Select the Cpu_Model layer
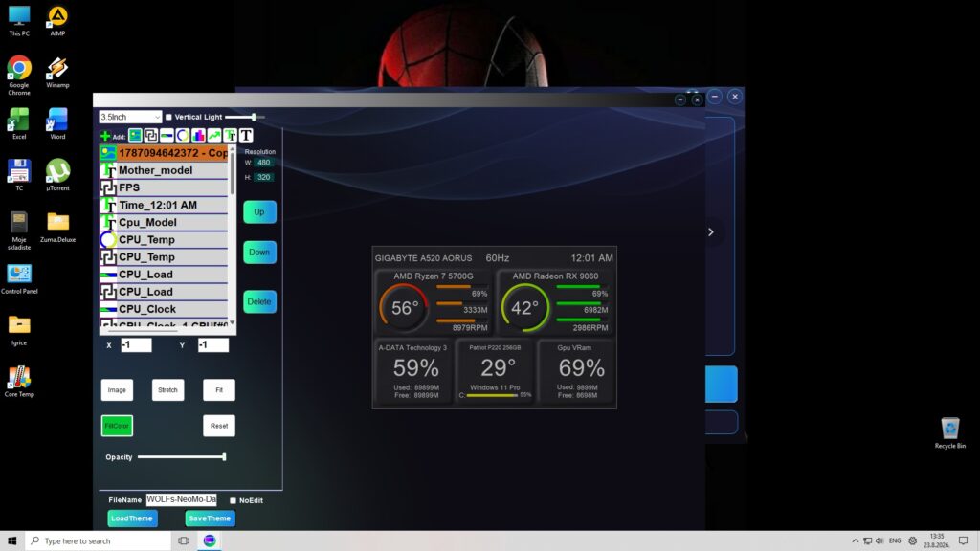The height and width of the screenshot is (551, 980). pyautogui.click(x=164, y=222)
